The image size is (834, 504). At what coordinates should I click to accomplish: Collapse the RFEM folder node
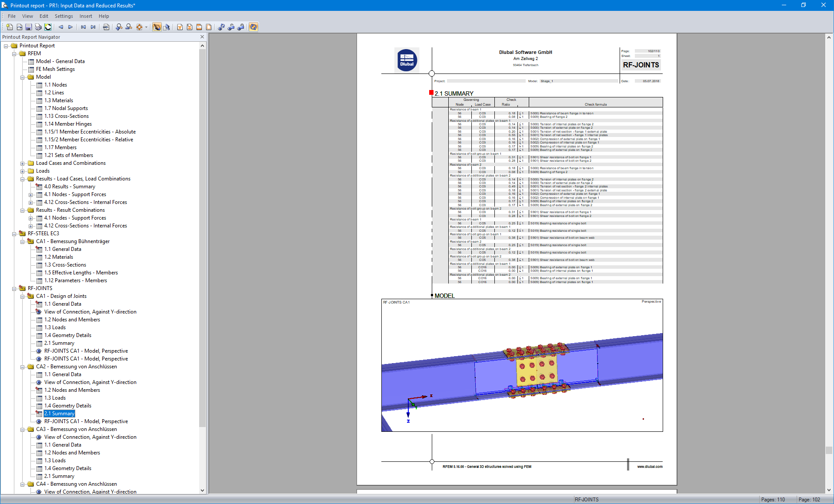(14, 53)
